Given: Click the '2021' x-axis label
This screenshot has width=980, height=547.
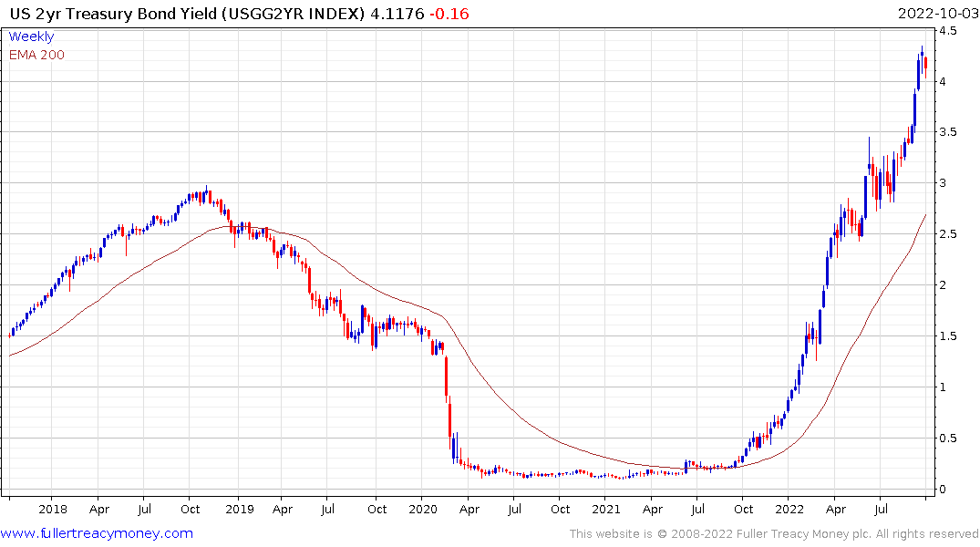Looking at the screenshot, I should click(x=605, y=509).
